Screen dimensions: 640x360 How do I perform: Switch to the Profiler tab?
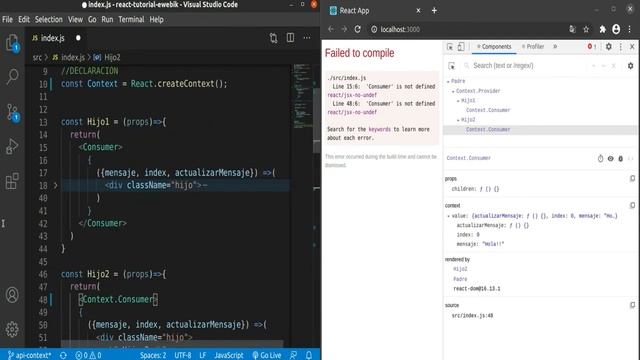click(x=533, y=47)
